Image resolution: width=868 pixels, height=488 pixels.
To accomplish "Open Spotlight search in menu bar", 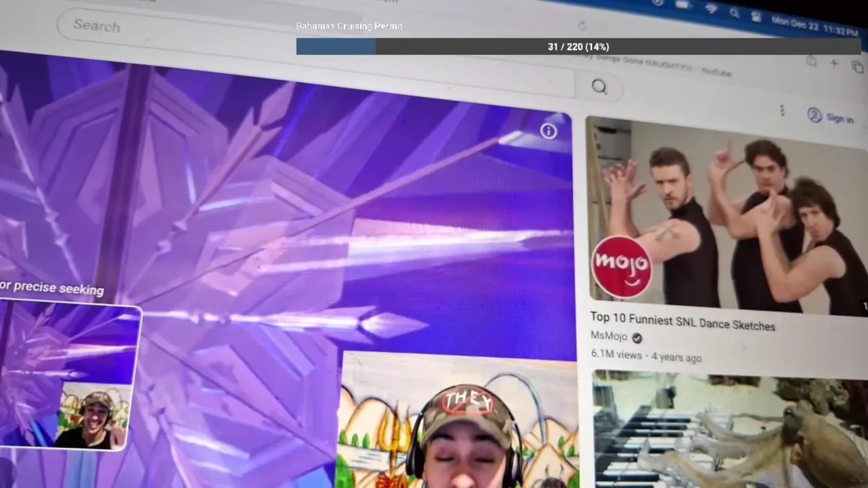I will pyautogui.click(x=734, y=12).
